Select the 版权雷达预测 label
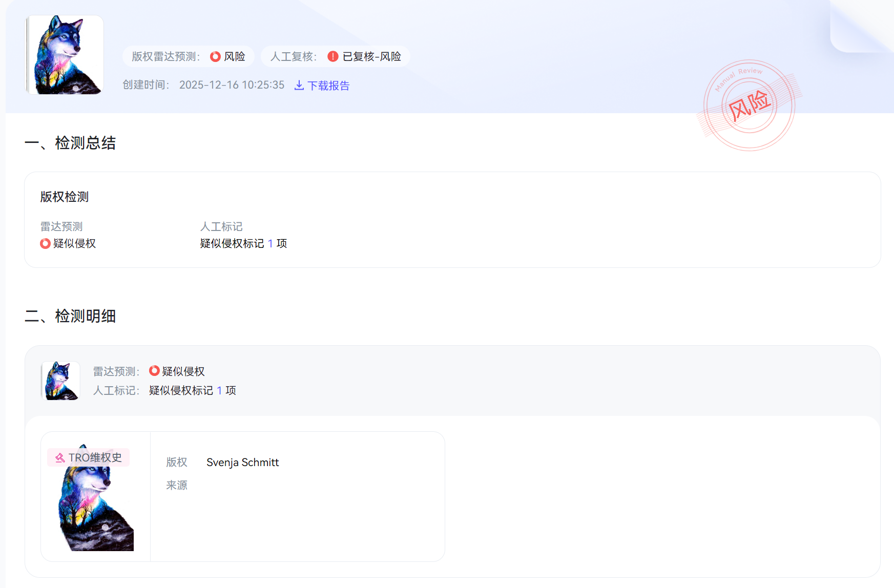The height and width of the screenshot is (588, 894). 165,56
